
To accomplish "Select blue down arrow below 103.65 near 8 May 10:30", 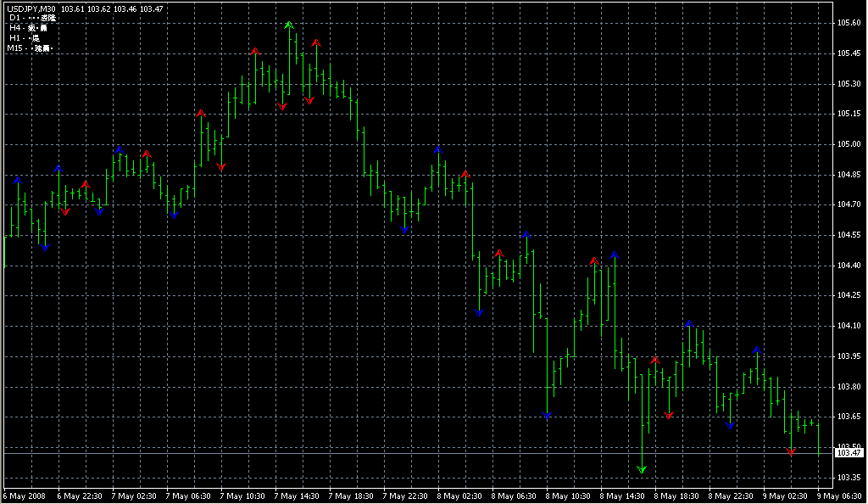I will coord(547,415).
